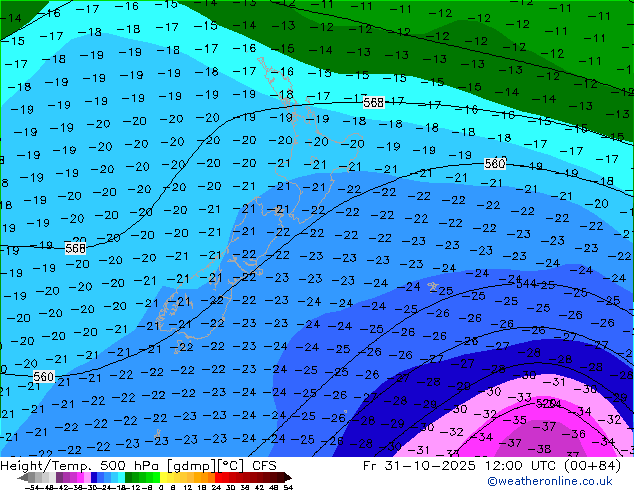Click the 560 contour label at the lower left
Viewport: 634px width, 490px height.
[x=43, y=377]
